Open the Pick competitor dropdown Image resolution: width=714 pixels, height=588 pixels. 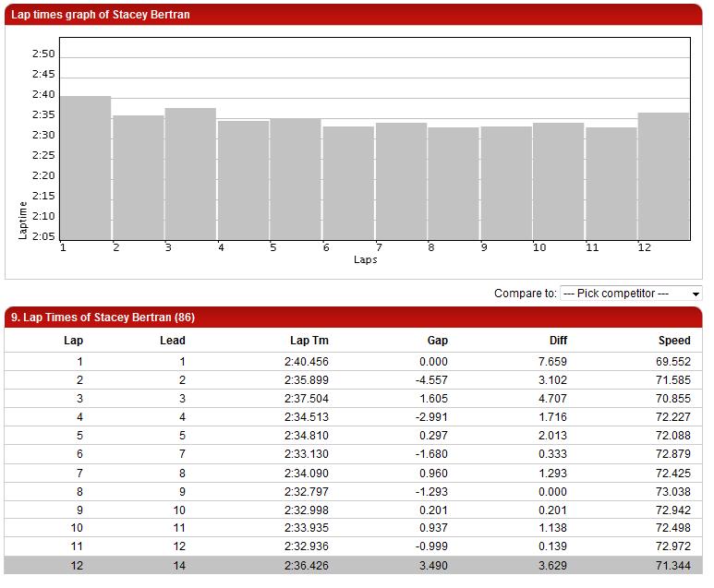(631, 294)
